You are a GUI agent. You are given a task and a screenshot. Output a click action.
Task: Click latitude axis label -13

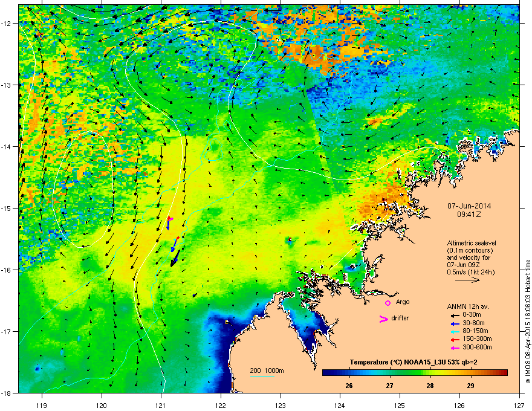(6, 85)
